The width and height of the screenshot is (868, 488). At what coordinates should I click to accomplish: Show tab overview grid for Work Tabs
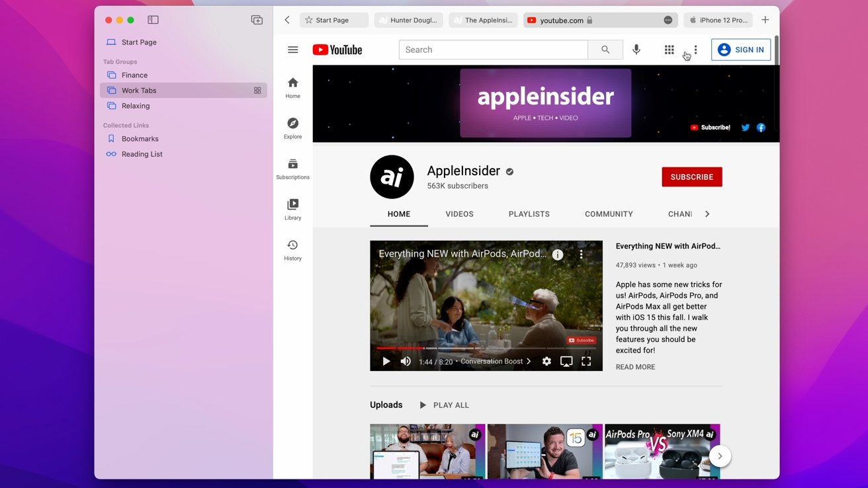257,91
